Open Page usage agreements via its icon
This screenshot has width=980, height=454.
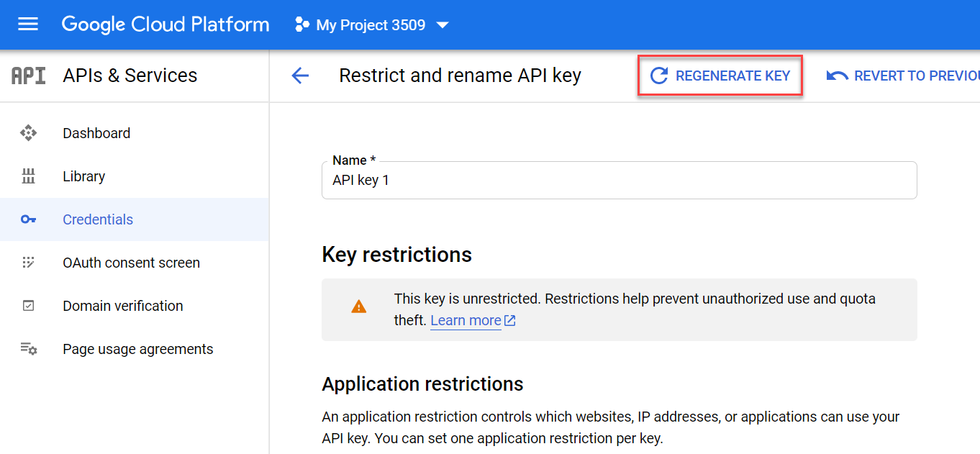pos(28,348)
